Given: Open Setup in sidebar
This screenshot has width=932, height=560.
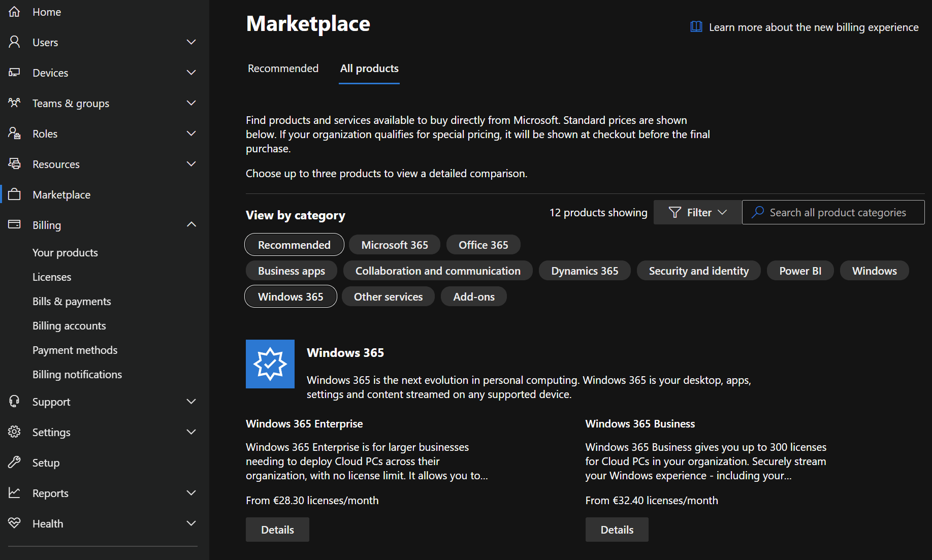Looking at the screenshot, I should click(x=104, y=463).
